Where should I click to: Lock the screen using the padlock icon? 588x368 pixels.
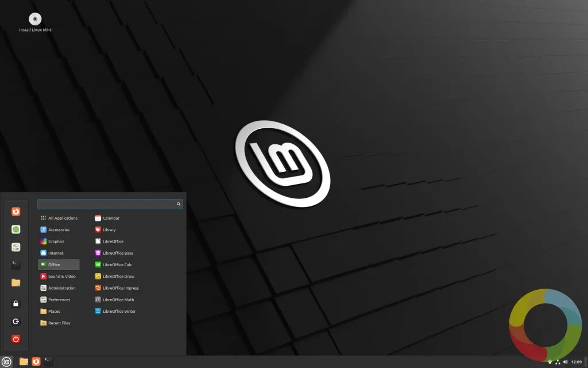(x=16, y=304)
